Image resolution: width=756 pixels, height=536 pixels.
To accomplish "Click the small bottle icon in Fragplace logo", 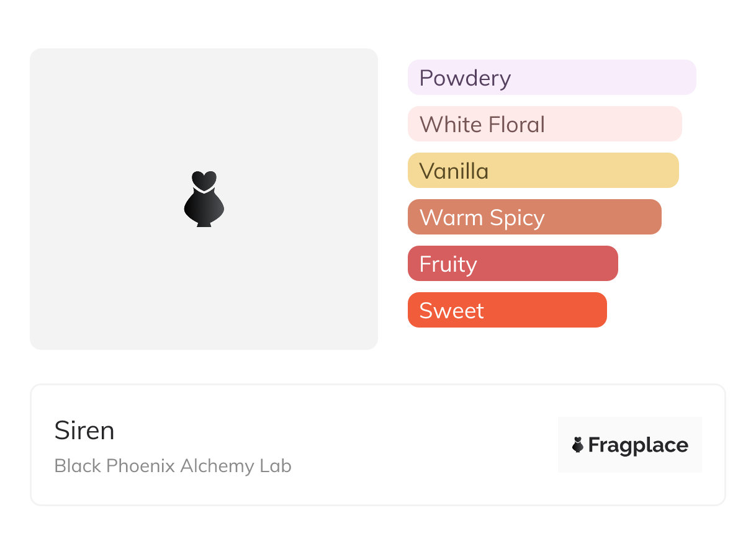I will coord(578,445).
